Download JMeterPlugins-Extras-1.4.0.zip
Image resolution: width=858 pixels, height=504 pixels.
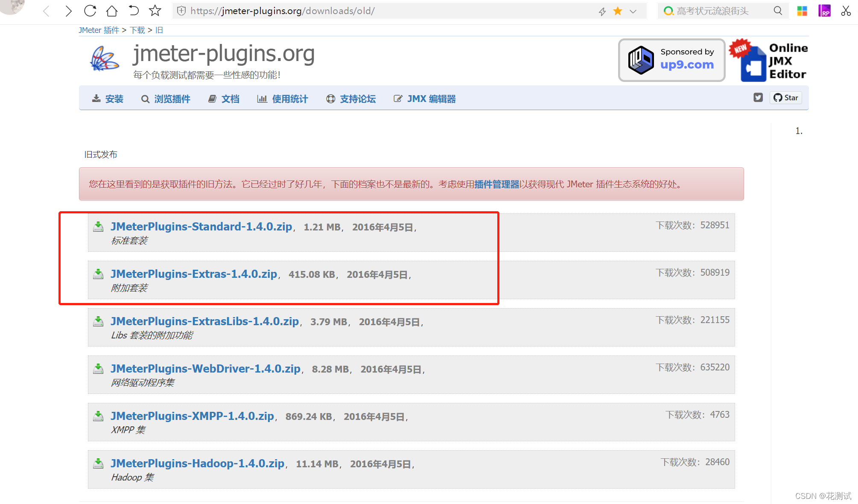[x=194, y=274]
